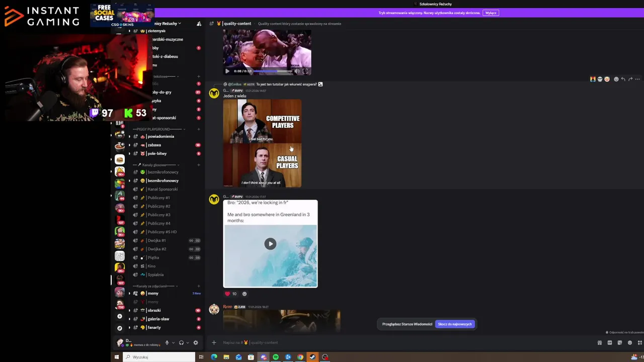Join 'Kanał Sponsorski' voice channel
The height and width of the screenshot is (362, 644).
tap(164, 189)
